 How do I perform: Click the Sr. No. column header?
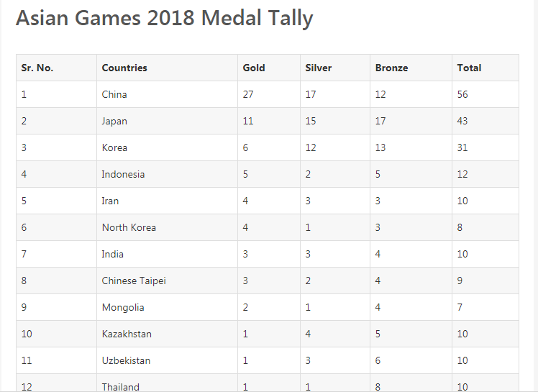37,68
